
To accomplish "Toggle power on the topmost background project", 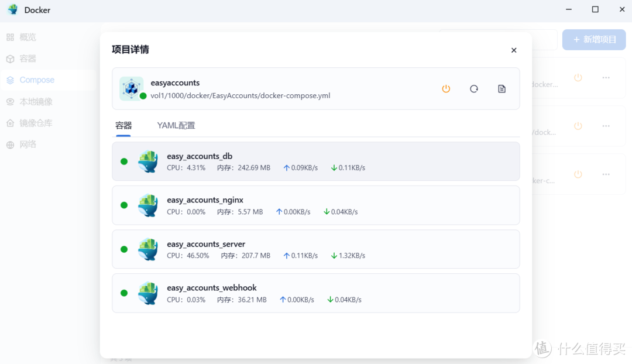I will (x=578, y=77).
